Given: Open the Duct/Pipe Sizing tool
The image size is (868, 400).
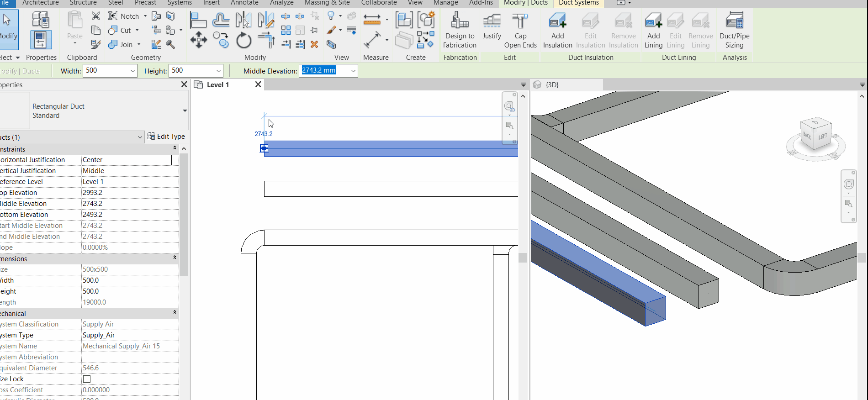Looking at the screenshot, I should [x=734, y=30].
